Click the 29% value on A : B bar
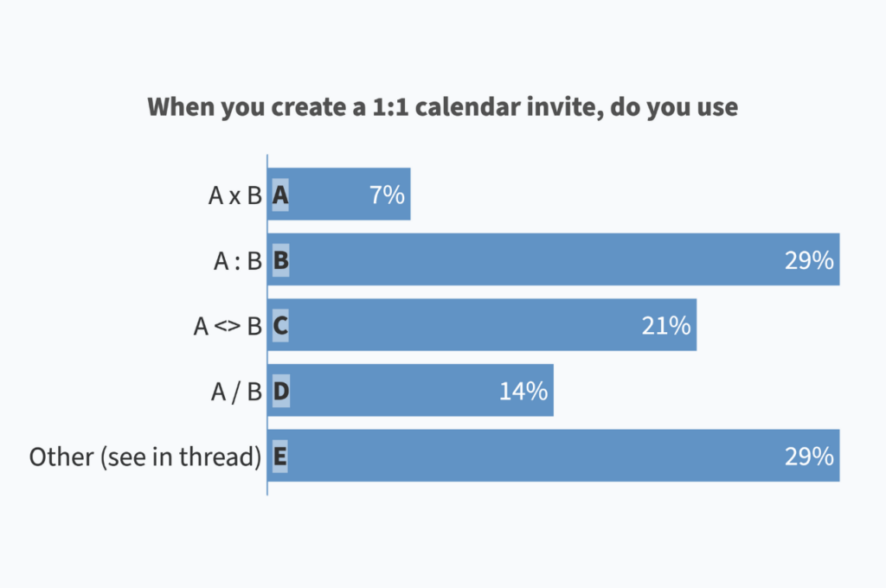Image resolution: width=886 pixels, height=588 pixels. click(809, 260)
